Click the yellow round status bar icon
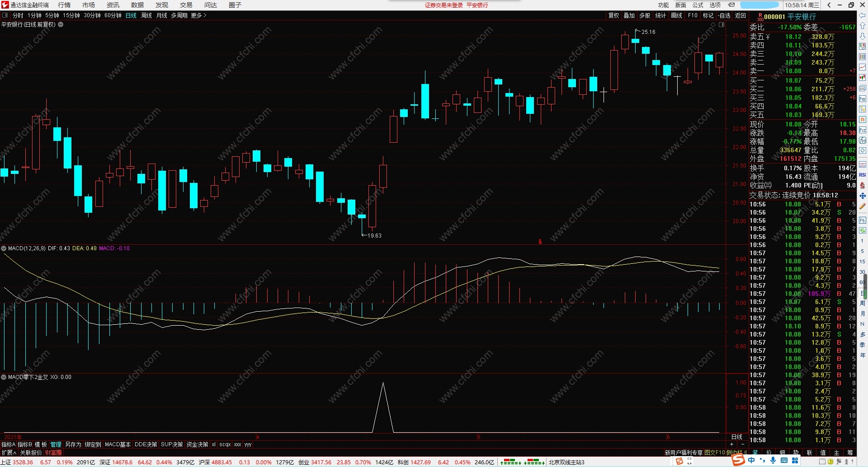Viewport: 868px width, 467px height. click(830, 462)
